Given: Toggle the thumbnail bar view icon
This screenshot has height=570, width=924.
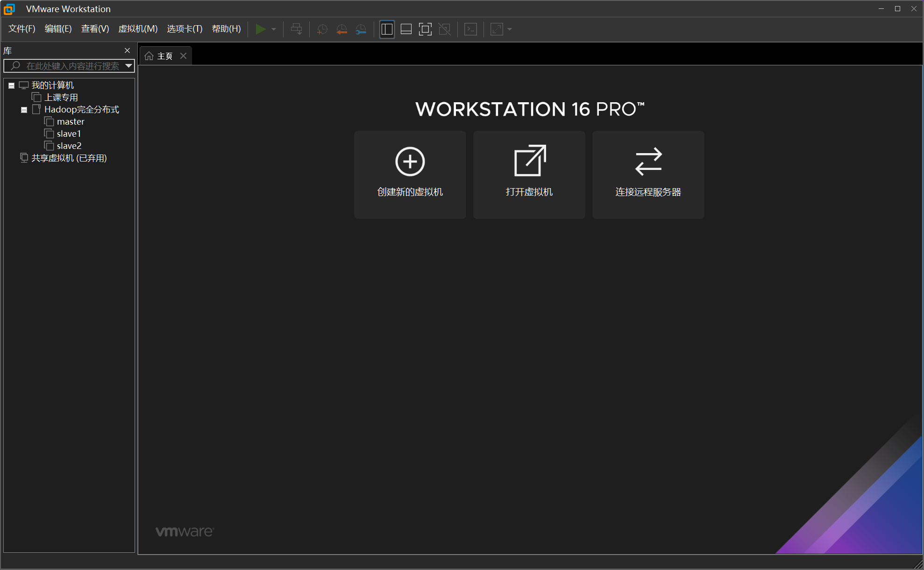Looking at the screenshot, I should 406,29.
